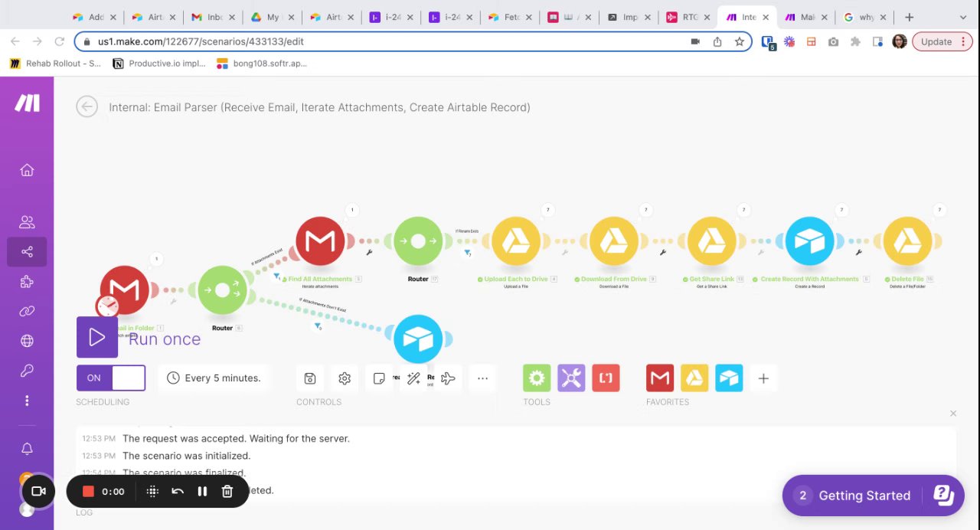The height and width of the screenshot is (530, 980).
Task: Open the Scenarios share-node icon in sidebar
Action: pyautogui.click(x=27, y=251)
